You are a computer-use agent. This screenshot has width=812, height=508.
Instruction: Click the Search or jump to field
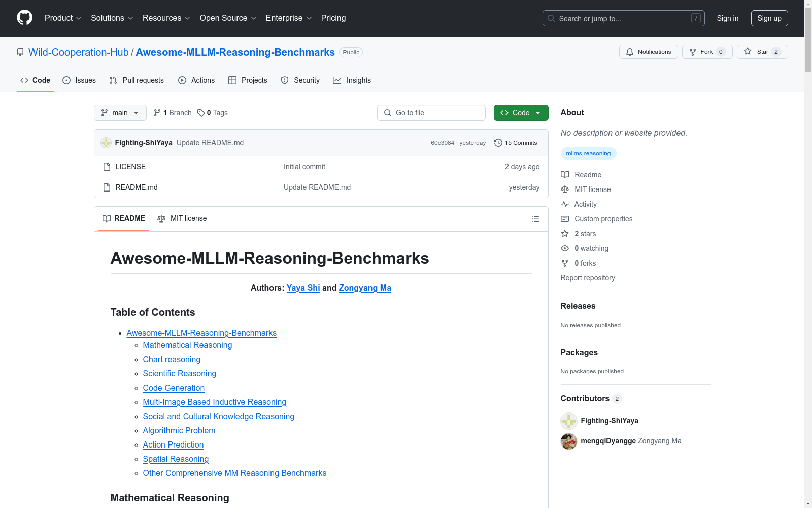pyautogui.click(x=624, y=18)
